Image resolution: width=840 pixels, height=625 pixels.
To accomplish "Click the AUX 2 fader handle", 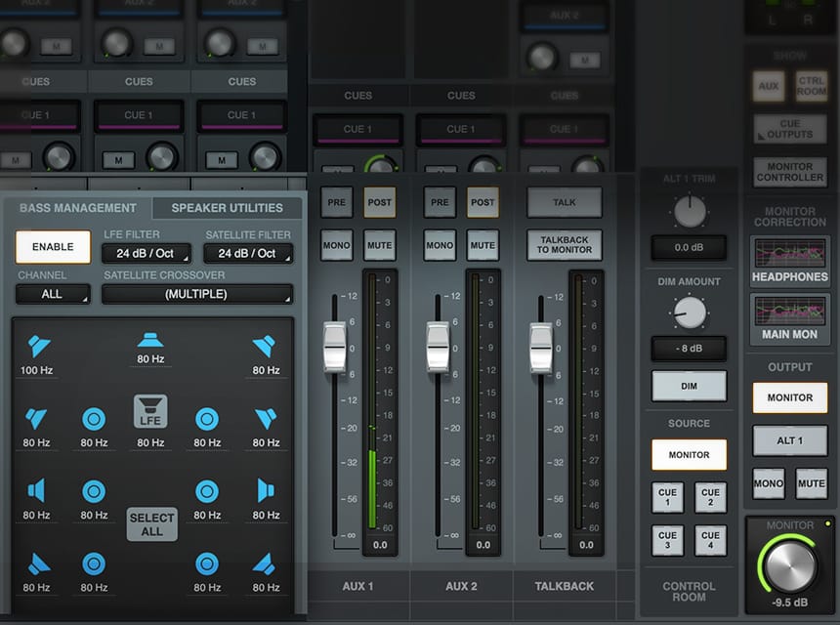I will coord(438,347).
